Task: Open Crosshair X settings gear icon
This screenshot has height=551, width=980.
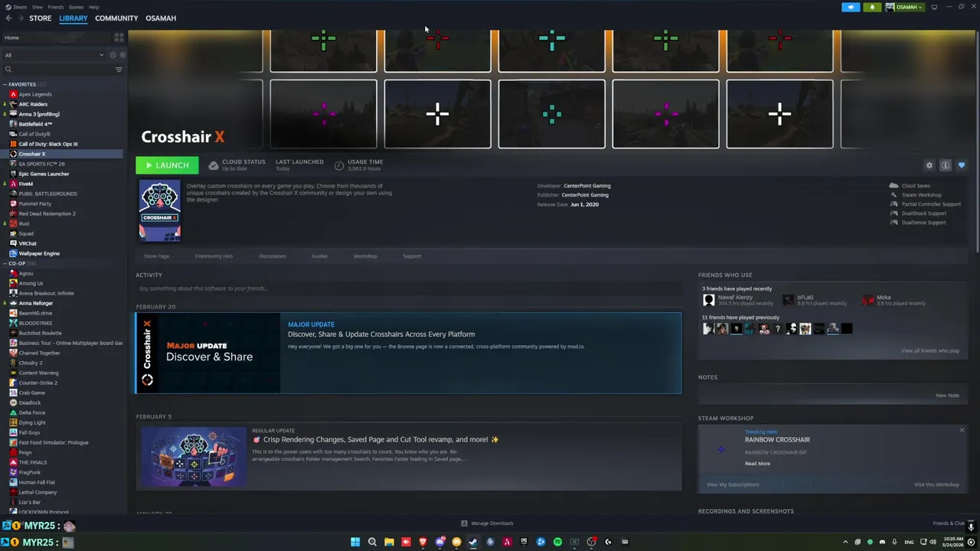Action: point(929,165)
